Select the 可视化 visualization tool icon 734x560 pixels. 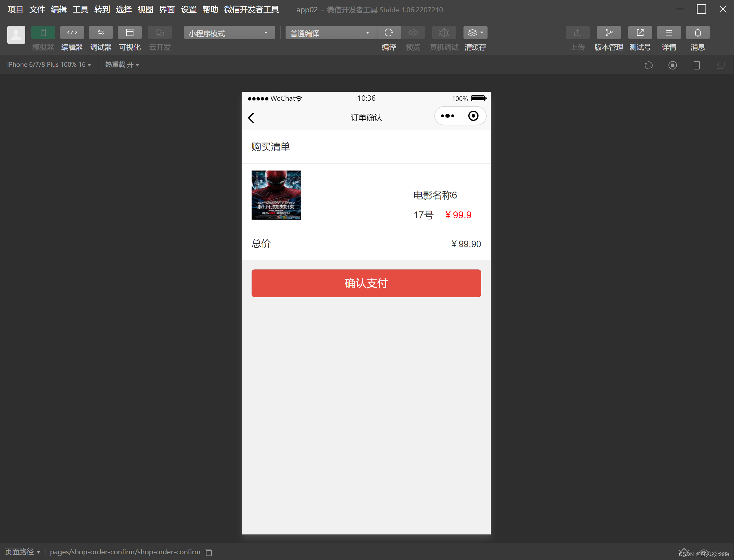click(130, 32)
